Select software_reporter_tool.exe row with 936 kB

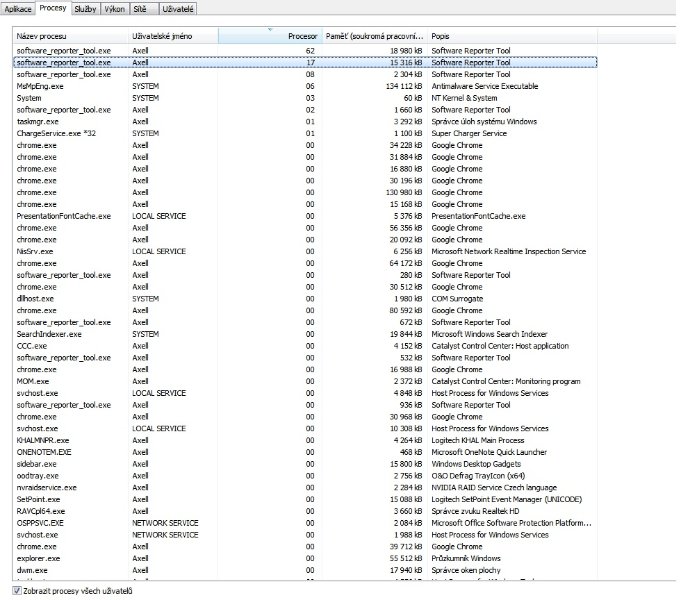click(x=305, y=405)
